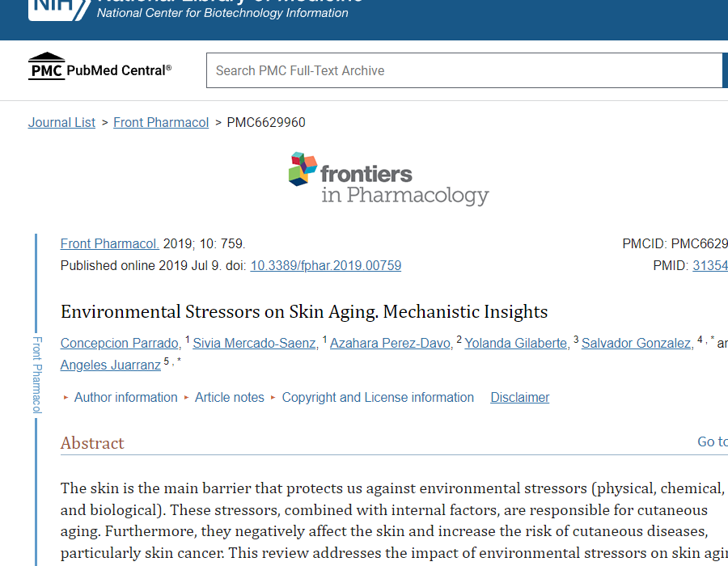View author Azahara Perez-Davo
Image resolution: width=728 pixels, height=566 pixels.
click(390, 344)
